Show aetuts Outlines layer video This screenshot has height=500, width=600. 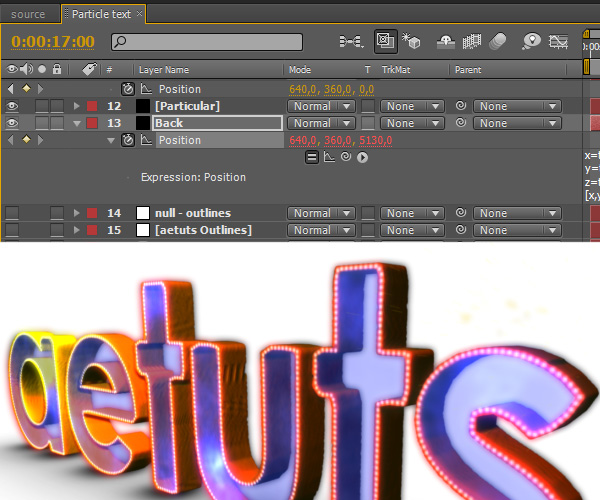[x=12, y=230]
